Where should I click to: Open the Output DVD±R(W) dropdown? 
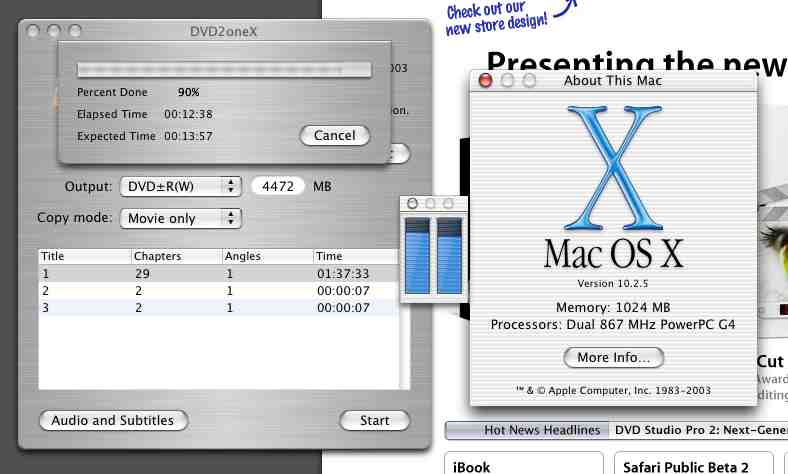click(180, 186)
